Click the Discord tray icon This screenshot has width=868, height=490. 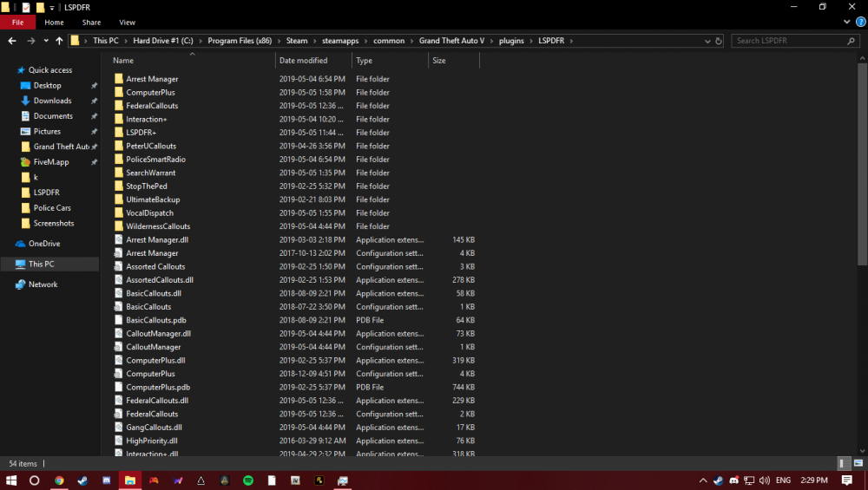pos(734,480)
